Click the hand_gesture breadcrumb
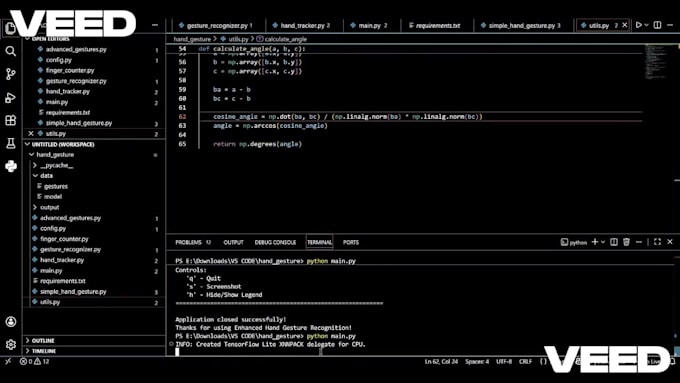Screen dimensions: 680x383 [192, 39]
